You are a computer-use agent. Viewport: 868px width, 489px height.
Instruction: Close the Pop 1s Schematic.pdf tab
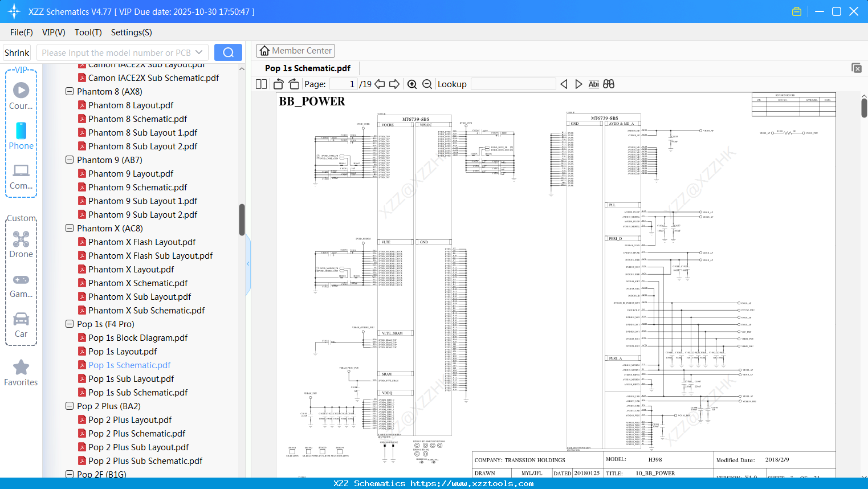857,68
